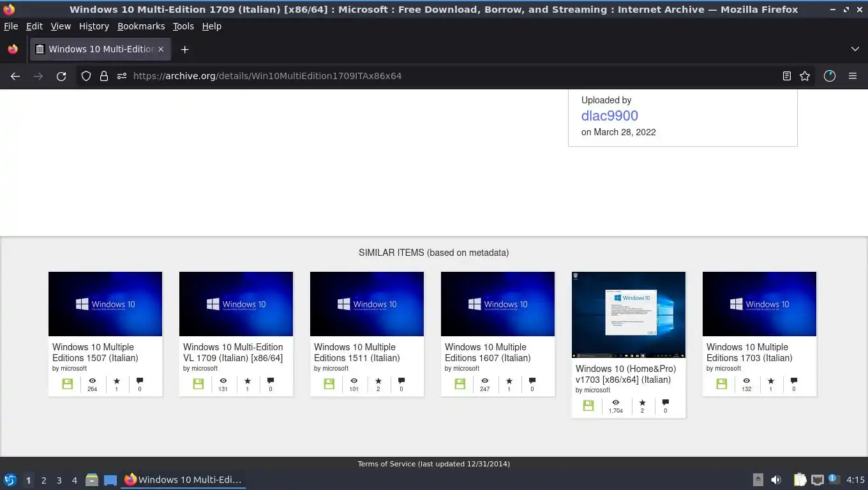Click favorites star icon on 1511 card
Viewport: 868px width, 490px height.
pyautogui.click(x=378, y=381)
